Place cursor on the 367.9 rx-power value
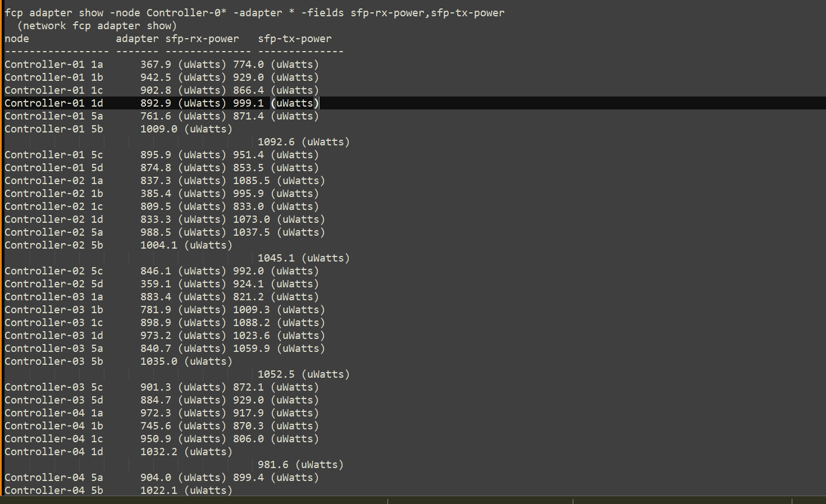 click(156, 65)
